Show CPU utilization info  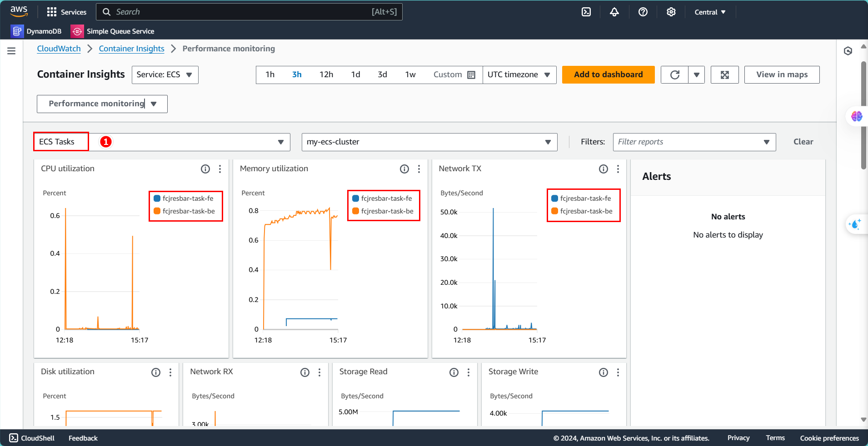click(205, 169)
